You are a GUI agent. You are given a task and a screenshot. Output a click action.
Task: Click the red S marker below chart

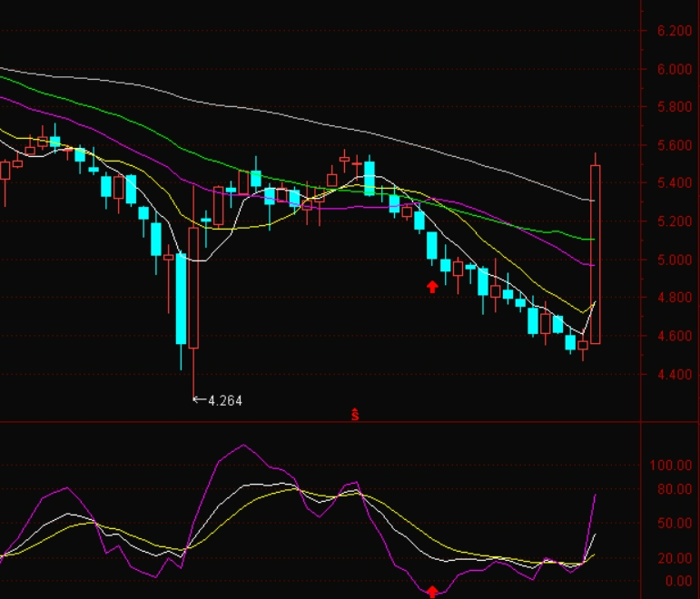pyautogui.click(x=355, y=415)
